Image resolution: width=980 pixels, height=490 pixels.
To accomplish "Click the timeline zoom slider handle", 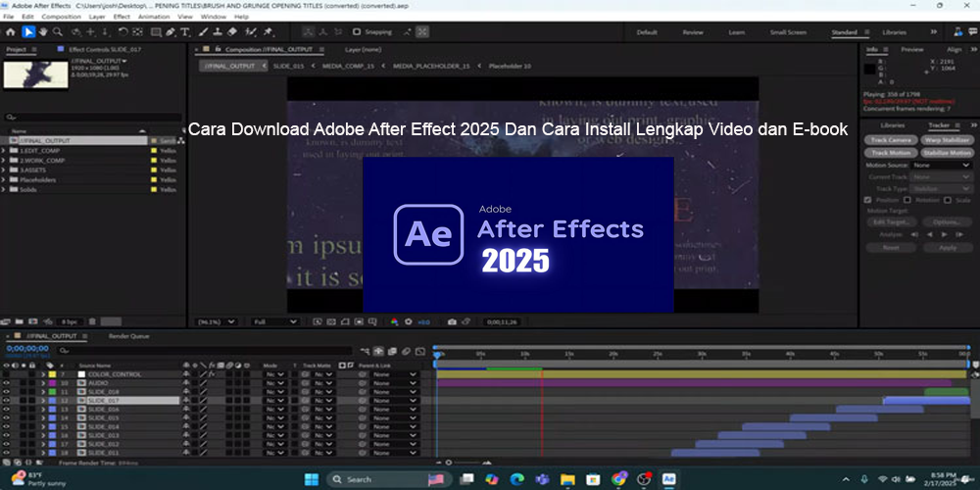I will (448, 463).
